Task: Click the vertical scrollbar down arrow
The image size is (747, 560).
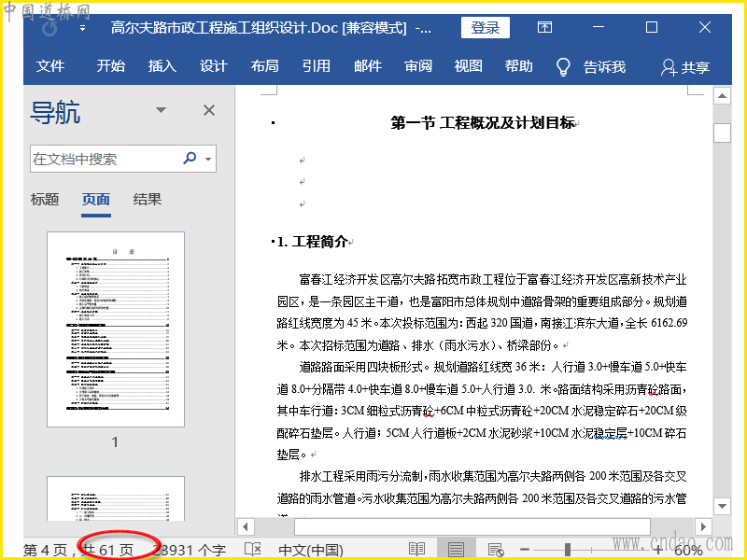Action: point(722,506)
